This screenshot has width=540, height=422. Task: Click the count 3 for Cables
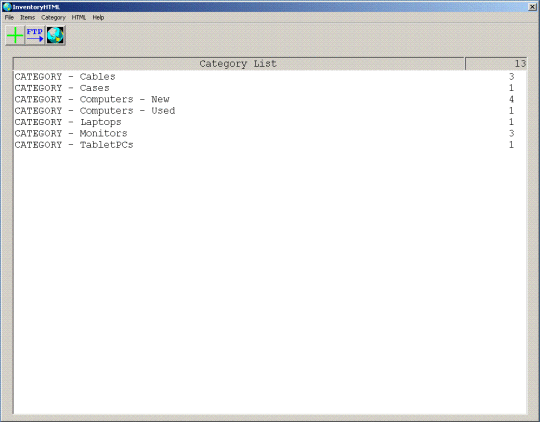(x=511, y=76)
